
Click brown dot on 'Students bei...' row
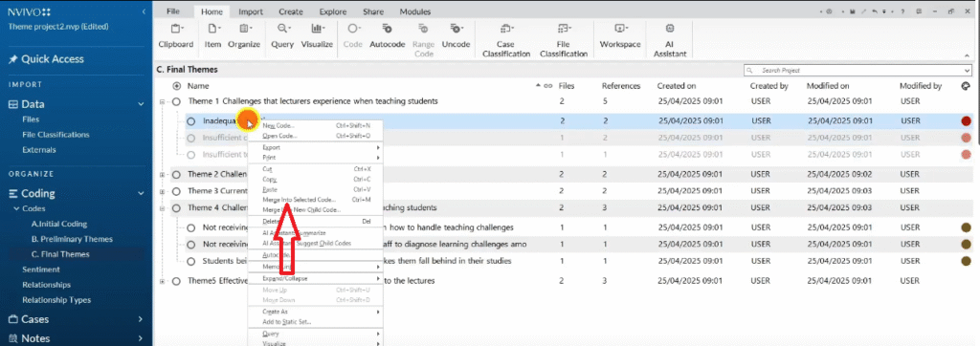point(967,261)
